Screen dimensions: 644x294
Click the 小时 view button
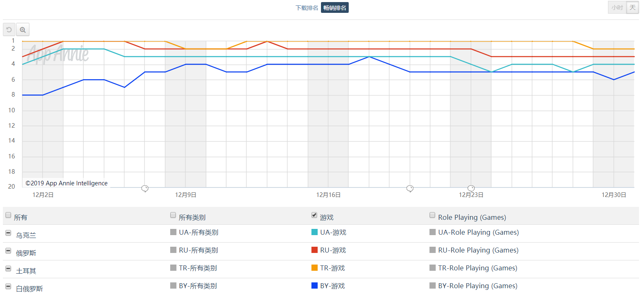click(617, 7)
